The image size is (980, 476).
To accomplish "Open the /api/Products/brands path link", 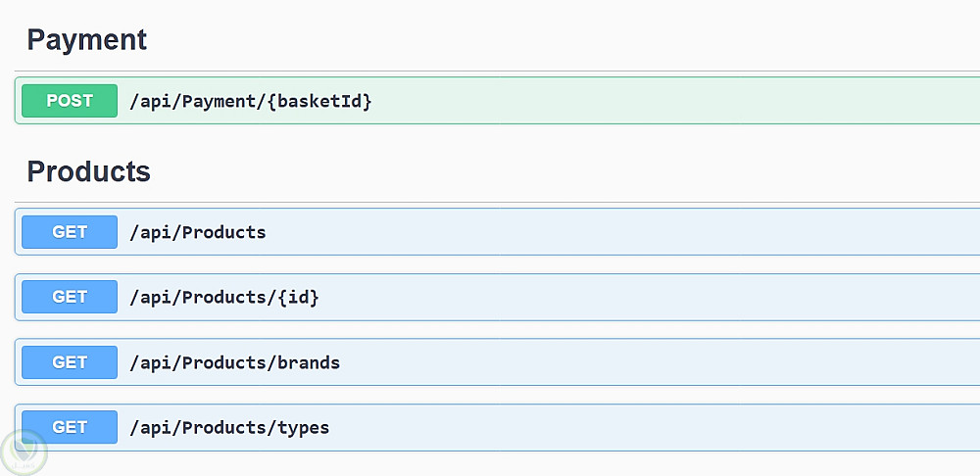I will (x=235, y=362).
